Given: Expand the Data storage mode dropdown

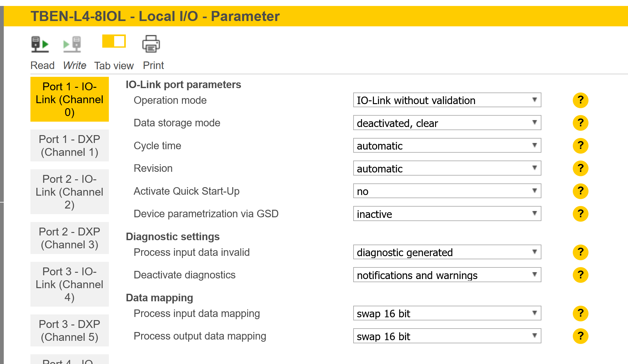Looking at the screenshot, I should pyautogui.click(x=447, y=123).
